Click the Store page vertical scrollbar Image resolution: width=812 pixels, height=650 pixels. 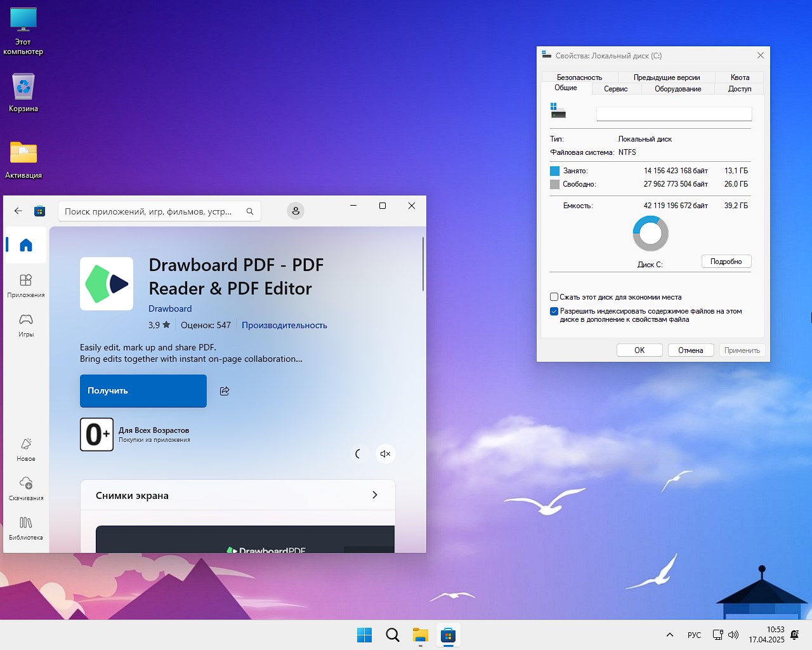[x=423, y=263]
